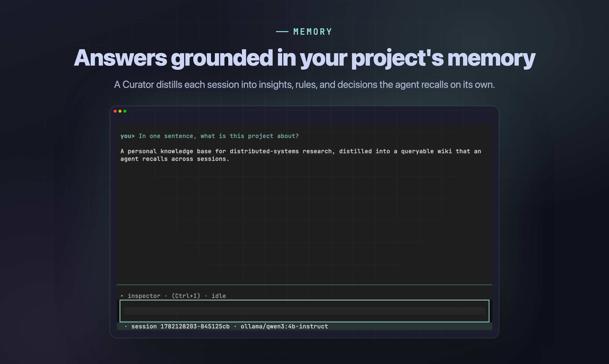Click the red close dot of terminal window
Screen dimensions: 609x364
tap(115, 111)
